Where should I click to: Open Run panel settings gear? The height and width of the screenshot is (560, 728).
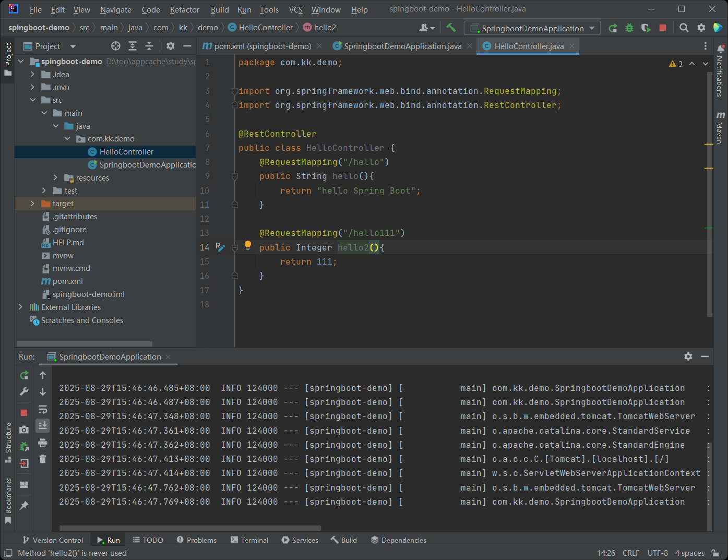(688, 356)
